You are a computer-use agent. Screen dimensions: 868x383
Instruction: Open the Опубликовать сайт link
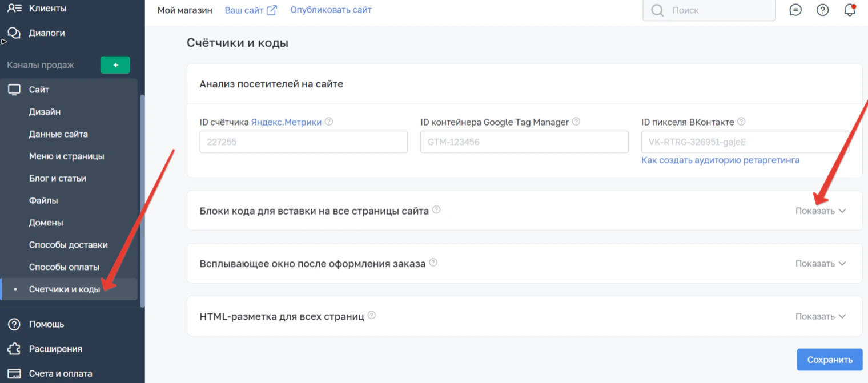click(x=331, y=10)
